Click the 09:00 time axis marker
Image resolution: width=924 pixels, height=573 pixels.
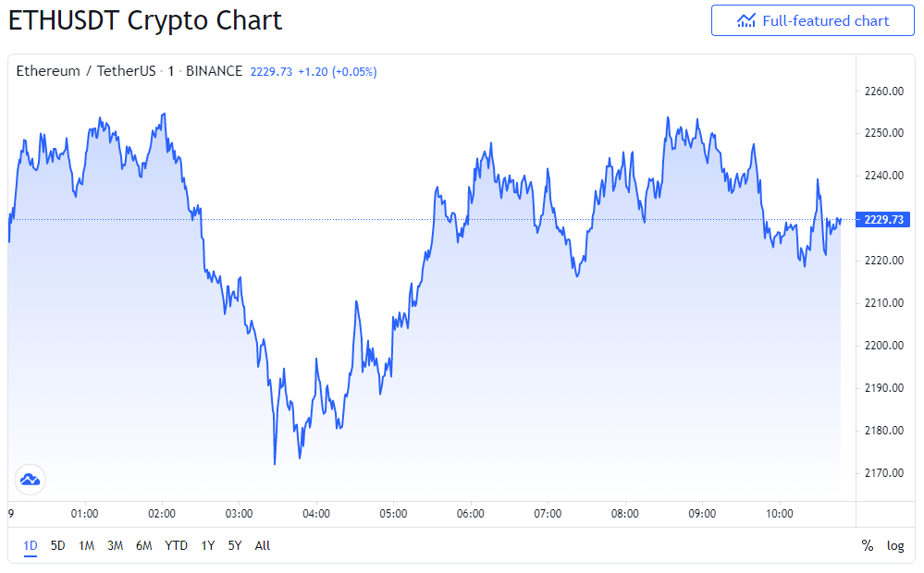(x=702, y=514)
